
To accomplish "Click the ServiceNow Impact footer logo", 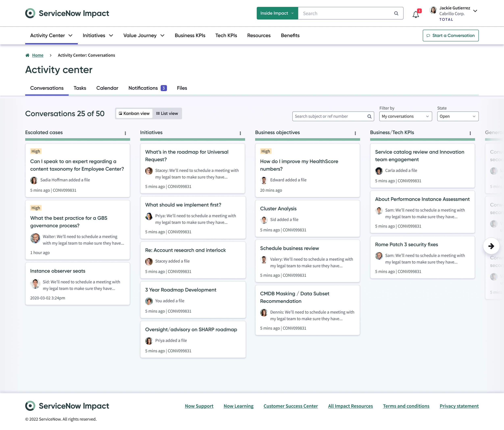I will click(x=67, y=406).
